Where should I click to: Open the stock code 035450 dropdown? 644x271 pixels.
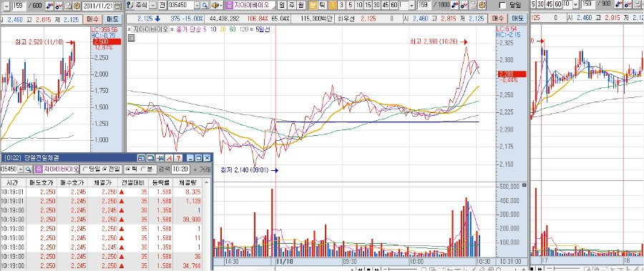pyautogui.click(x=197, y=5)
